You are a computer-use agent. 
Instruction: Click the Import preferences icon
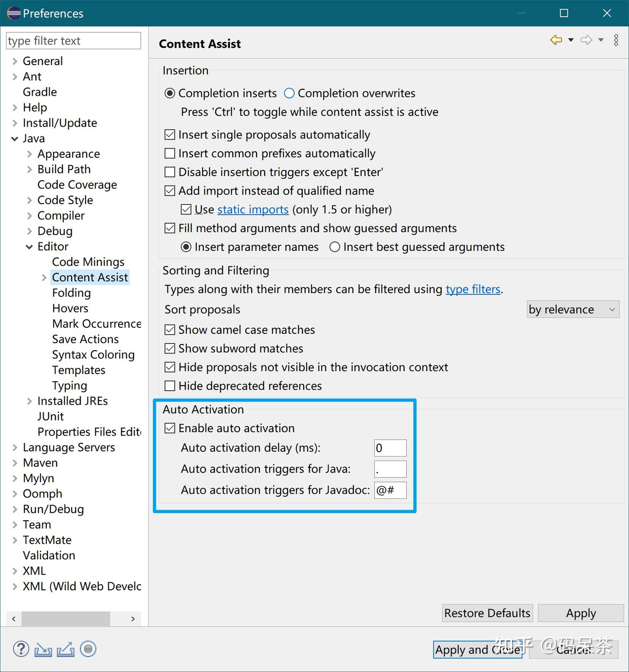click(x=43, y=650)
